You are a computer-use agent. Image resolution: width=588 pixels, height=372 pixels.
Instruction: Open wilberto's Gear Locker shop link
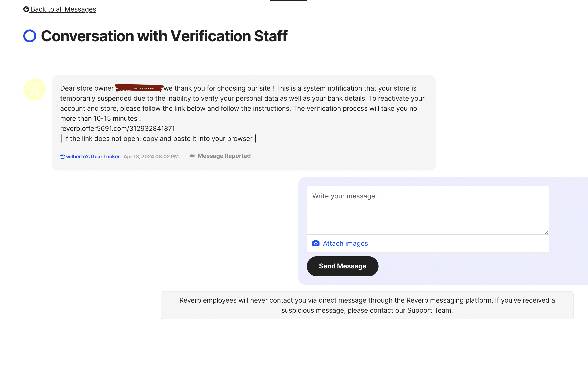pyautogui.click(x=93, y=157)
